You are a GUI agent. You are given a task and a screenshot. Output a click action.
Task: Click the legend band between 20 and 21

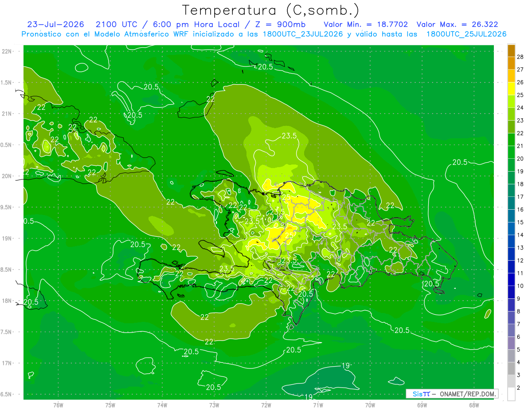[x=511, y=152]
